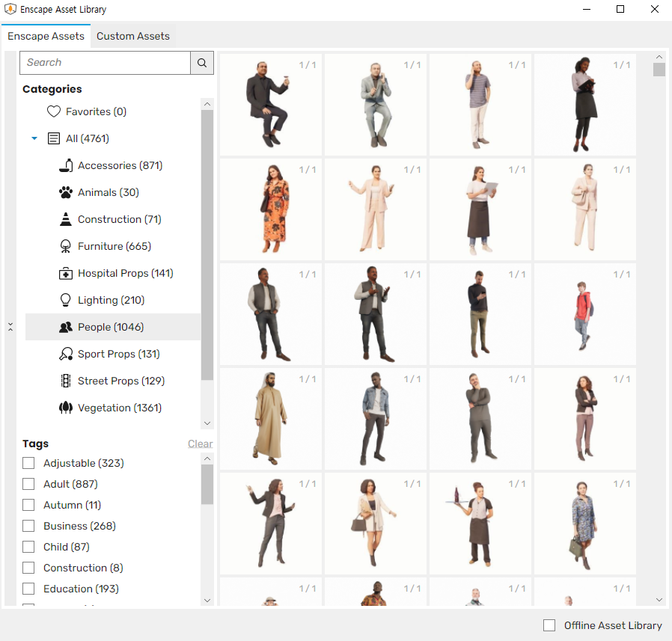Enable the Adjustable tag filter
672x641 pixels.
click(x=28, y=463)
